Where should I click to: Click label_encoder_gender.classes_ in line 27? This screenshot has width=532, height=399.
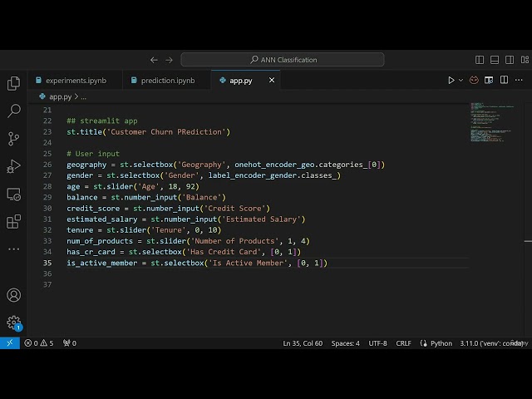point(273,175)
